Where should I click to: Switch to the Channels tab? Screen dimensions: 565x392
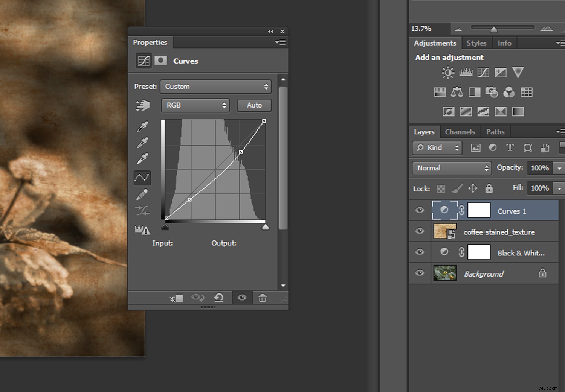(x=460, y=132)
